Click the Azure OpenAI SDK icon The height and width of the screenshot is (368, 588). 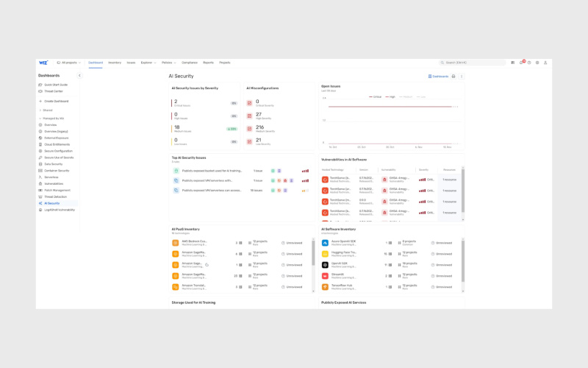pos(325,242)
